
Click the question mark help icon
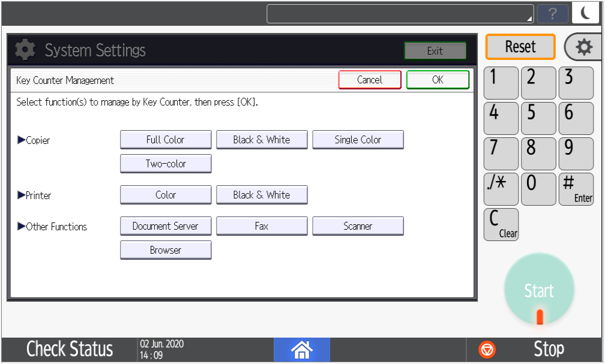[552, 14]
